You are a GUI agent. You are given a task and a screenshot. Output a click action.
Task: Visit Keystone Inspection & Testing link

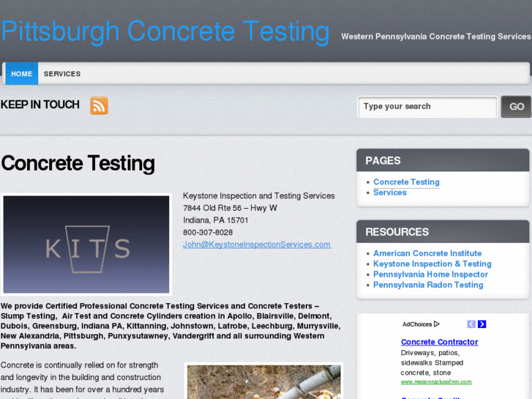point(432,264)
